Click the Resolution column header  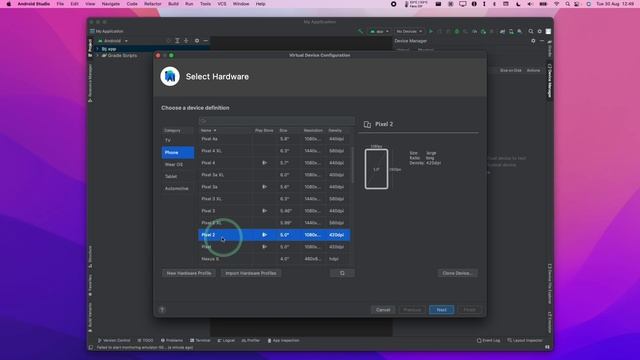tap(313, 130)
